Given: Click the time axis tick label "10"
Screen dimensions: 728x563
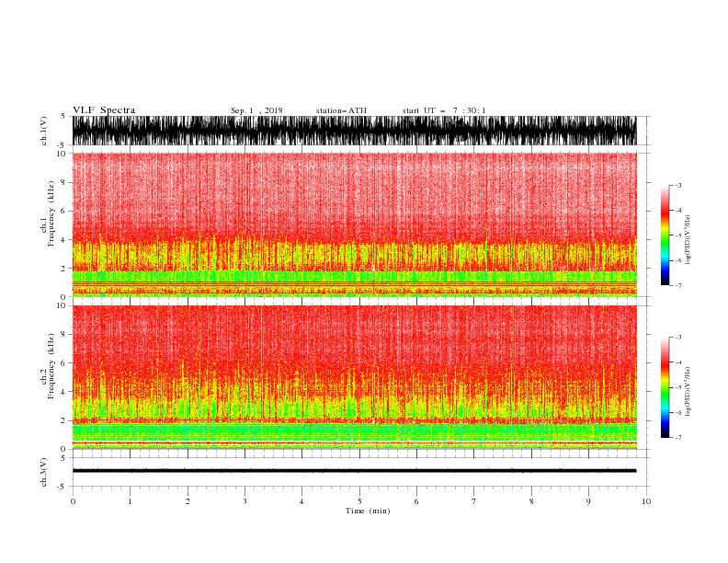Looking at the screenshot, I should click(x=646, y=501).
